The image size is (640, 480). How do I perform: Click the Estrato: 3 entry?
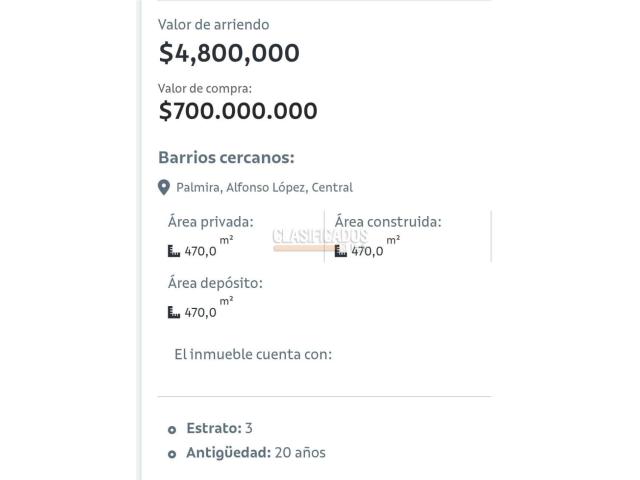pyautogui.click(x=219, y=428)
